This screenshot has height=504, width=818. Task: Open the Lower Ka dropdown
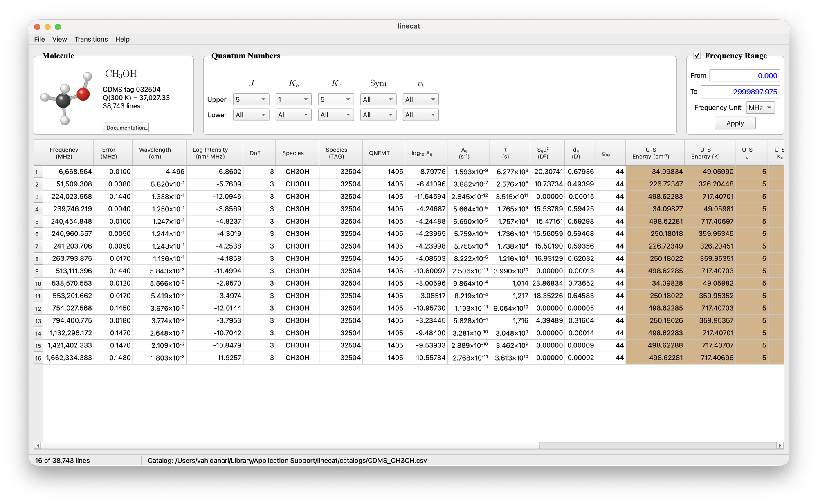pyautogui.click(x=294, y=115)
